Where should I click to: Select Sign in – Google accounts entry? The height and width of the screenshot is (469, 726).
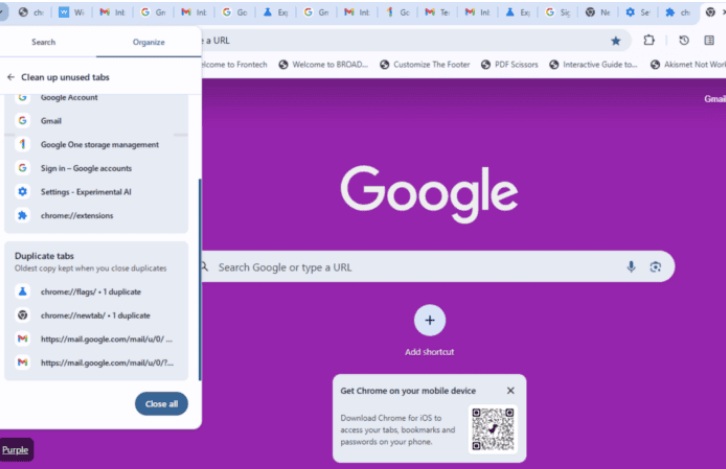(x=96, y=168)
